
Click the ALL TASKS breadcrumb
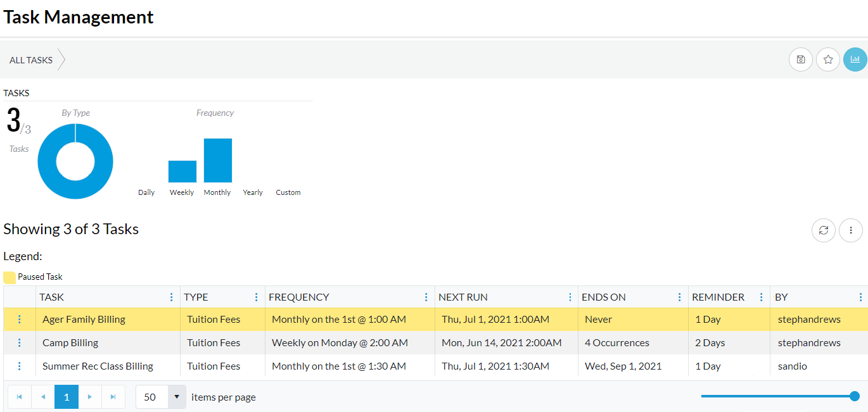(x=31, y=60)
